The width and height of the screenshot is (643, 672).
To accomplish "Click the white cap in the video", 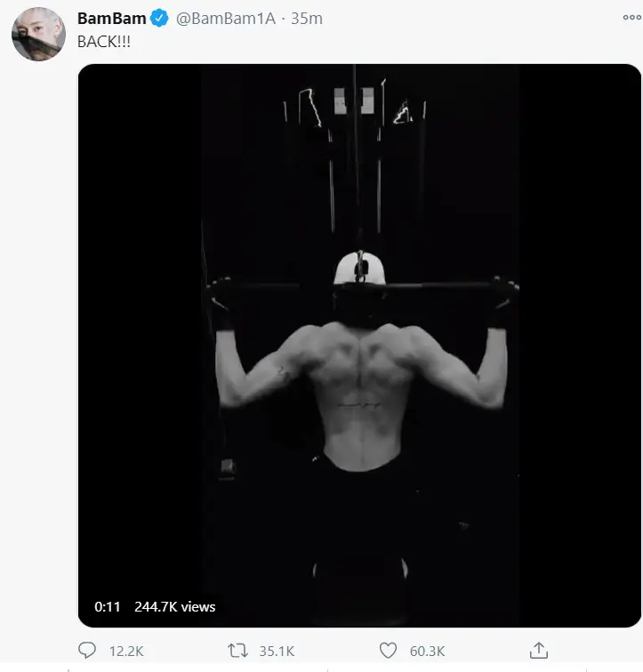I will 360,267.
